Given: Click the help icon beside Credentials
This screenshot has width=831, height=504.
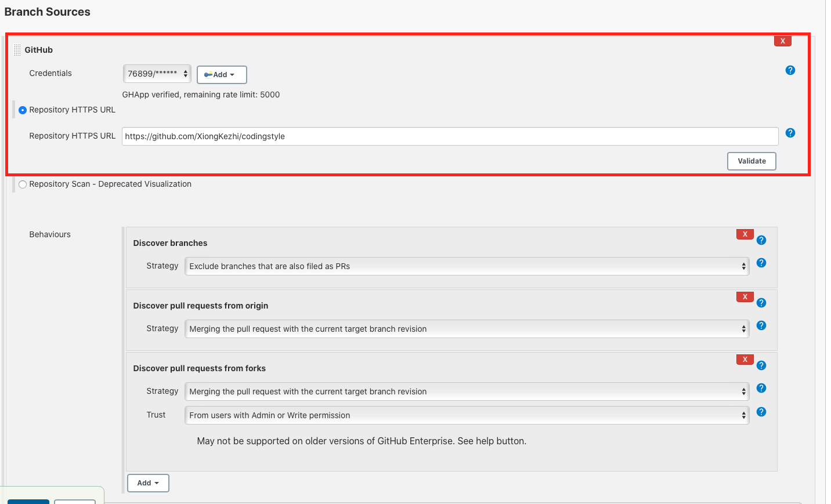Looking at the screenshot, I should tap(790, 70).
